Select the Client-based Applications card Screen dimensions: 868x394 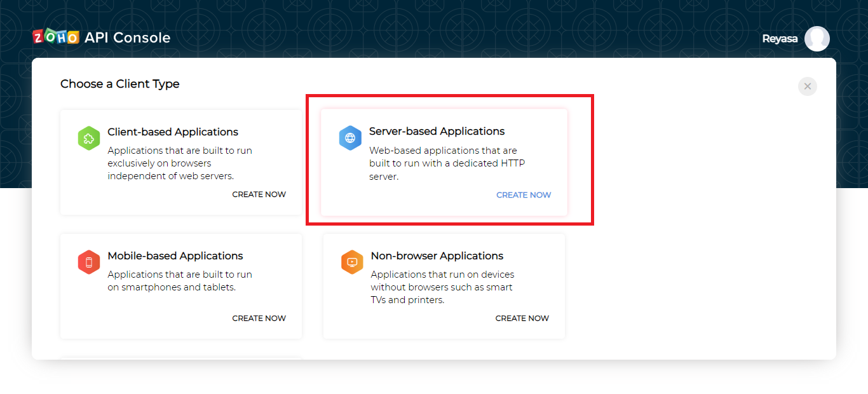point(180,162)
